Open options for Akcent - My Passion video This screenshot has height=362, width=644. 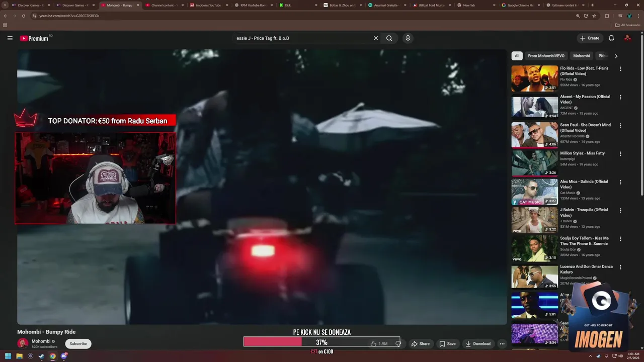tap(620, 97)
